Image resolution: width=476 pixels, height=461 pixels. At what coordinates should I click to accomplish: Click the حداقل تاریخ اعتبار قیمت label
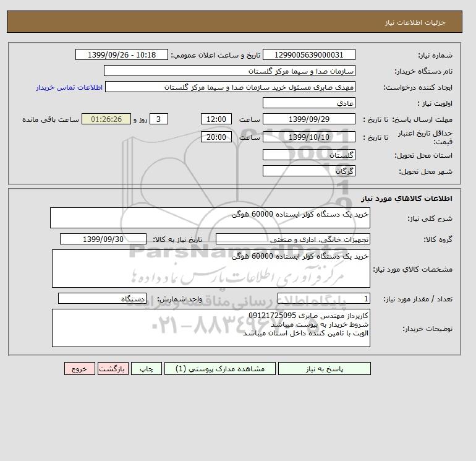click(425, 137)
